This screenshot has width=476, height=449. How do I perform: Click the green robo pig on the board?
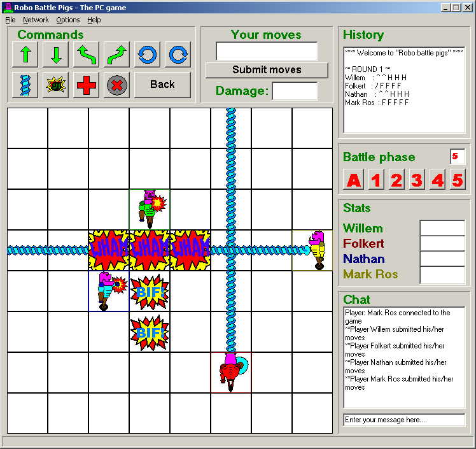coord(150,210)
